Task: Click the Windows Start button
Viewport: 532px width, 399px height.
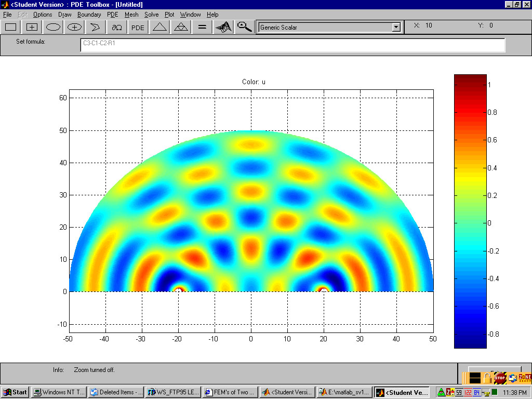Action: (15, 392)
